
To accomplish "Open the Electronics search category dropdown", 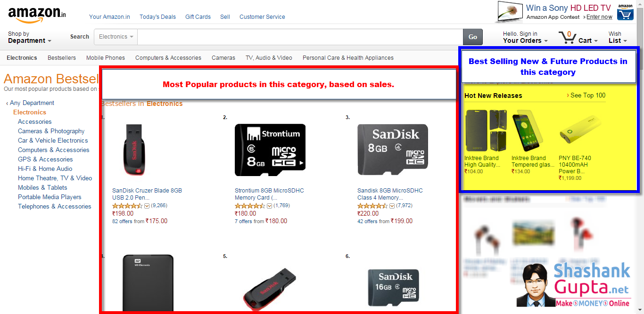I will click(x=116, y=37).
